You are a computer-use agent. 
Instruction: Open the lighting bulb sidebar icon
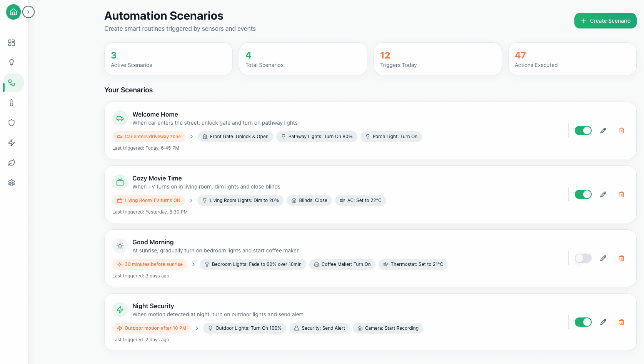[12, 63]
